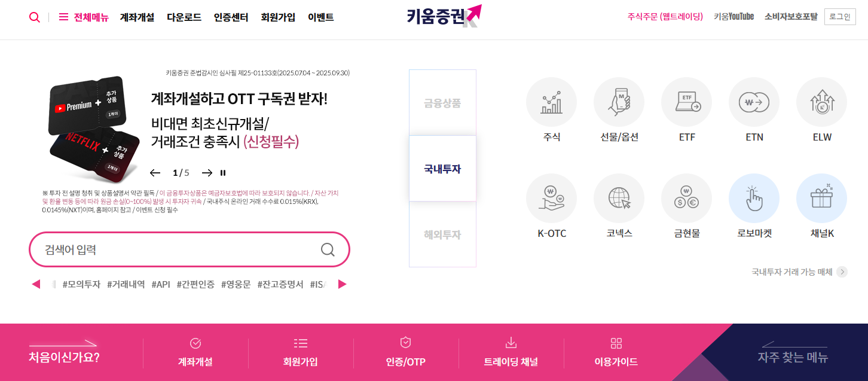Click the magnifier icon in header
This screenshot has width=868, height=381.
[x=35, y=17]
